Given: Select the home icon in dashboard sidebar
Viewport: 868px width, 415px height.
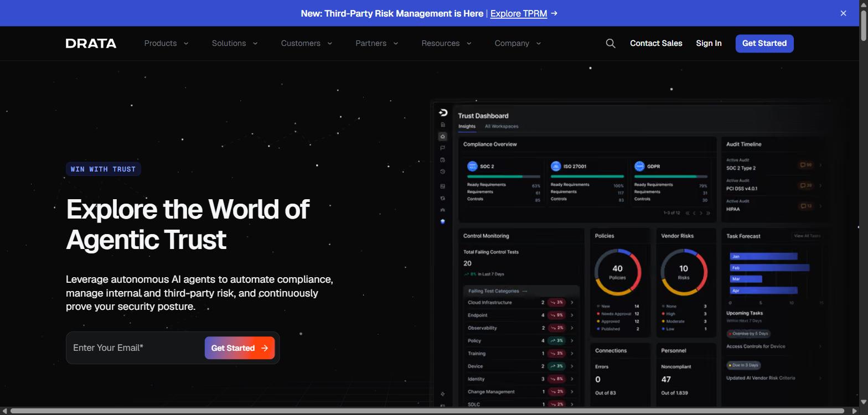Looking at the screenshot, I should coord(442,136).
